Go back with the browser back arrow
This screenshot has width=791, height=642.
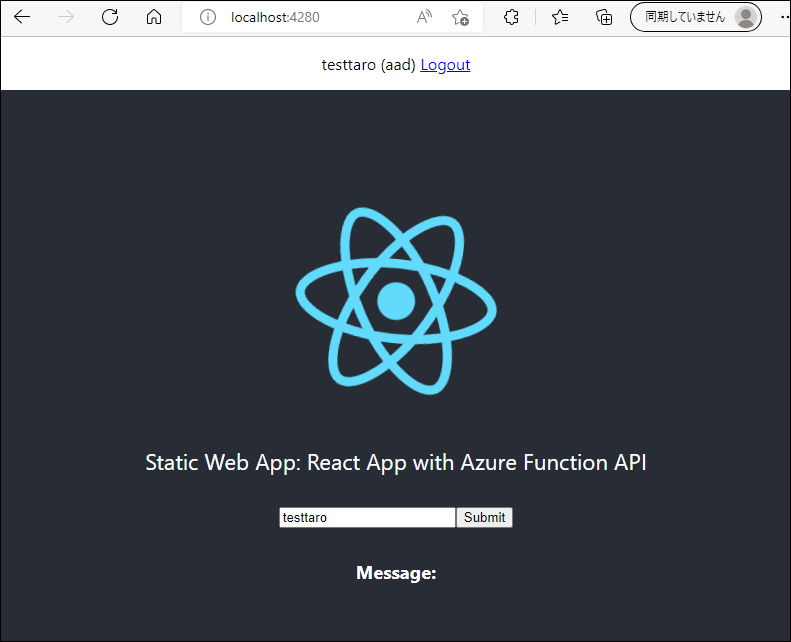(x=22, y=17)
